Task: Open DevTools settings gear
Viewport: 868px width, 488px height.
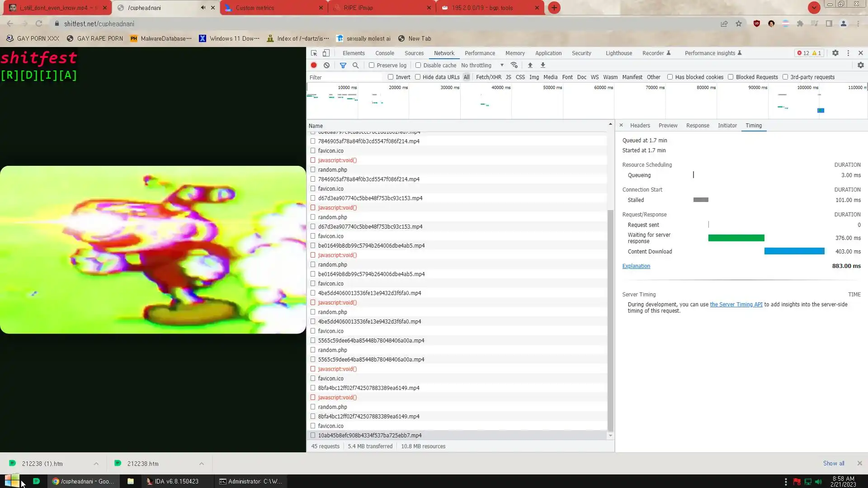Action: coord(835,53)
